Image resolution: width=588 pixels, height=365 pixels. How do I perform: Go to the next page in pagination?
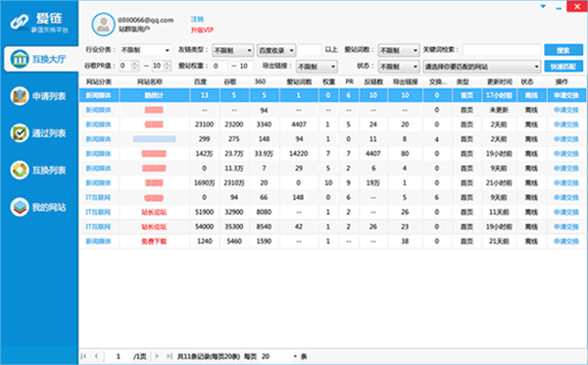pyautogui.click(x=157, y=356)
